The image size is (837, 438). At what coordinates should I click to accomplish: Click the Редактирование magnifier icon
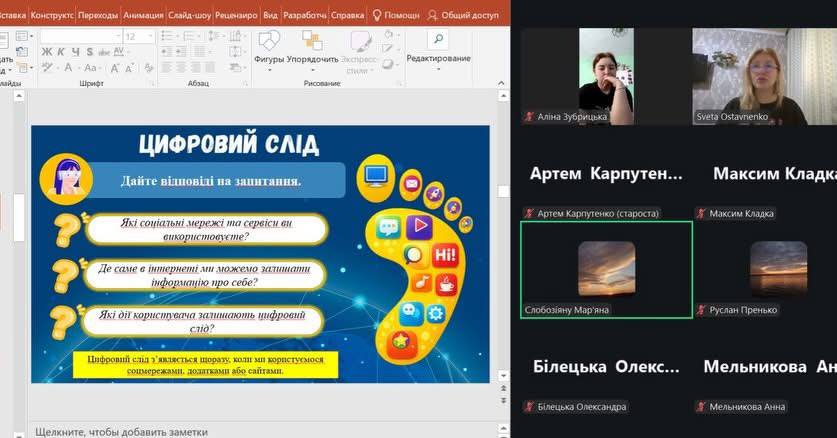[x=437, y=40]
